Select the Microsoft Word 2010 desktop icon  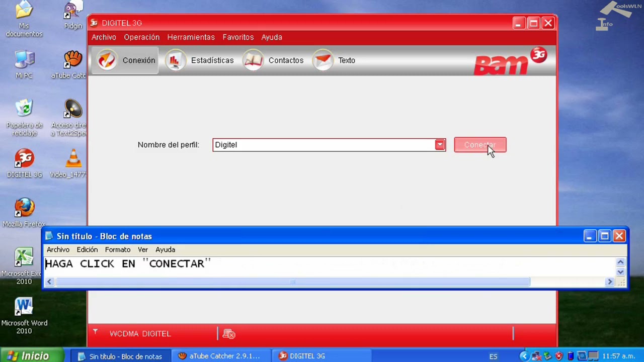[x=24, y=316]
